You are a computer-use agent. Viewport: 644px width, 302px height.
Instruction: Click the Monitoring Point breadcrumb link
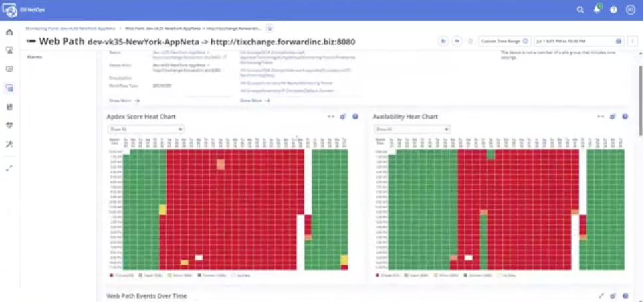(x=70, y=29)
